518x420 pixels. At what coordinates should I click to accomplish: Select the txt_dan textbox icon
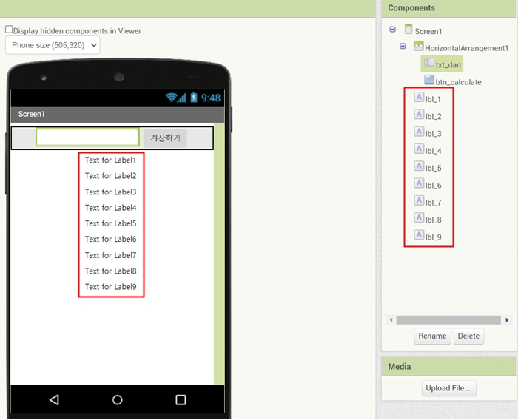(429, 62)
